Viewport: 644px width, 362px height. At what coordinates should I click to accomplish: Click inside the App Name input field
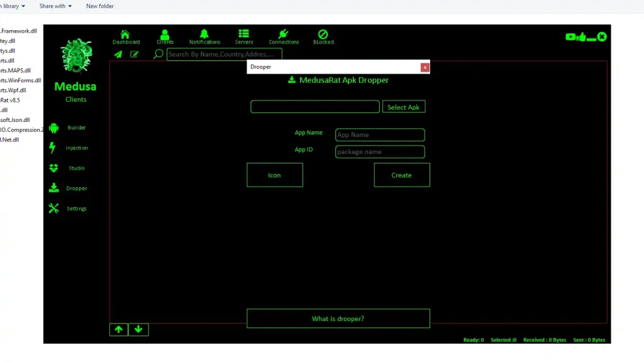(380, 134)
